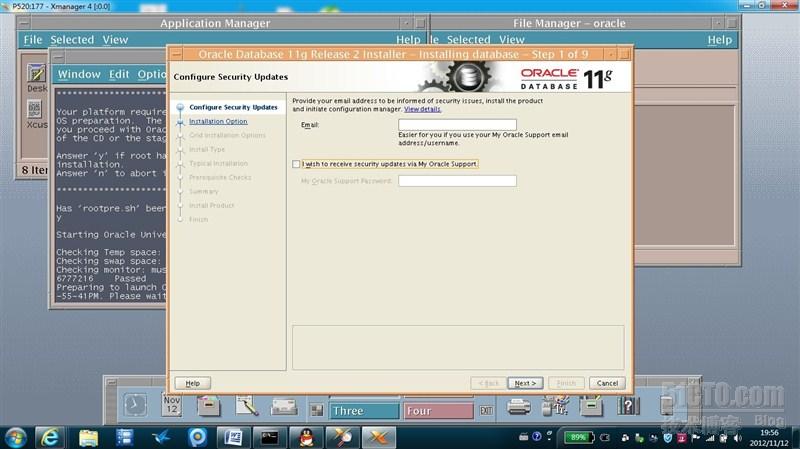Viewport: 800px width, 449px height.
Task: Open window menu of Oracle installer dialog
Action: click(176, 54)
